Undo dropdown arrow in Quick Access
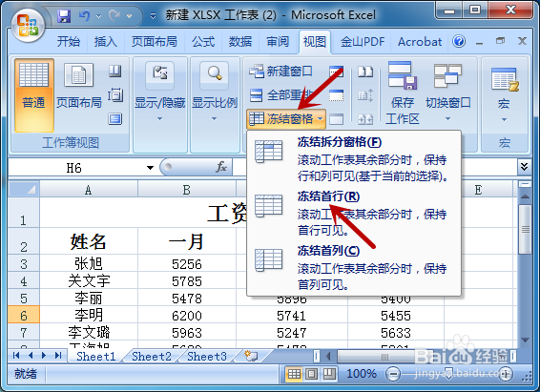This screenshot has width=540, height=392. click(x=99, y=16)
